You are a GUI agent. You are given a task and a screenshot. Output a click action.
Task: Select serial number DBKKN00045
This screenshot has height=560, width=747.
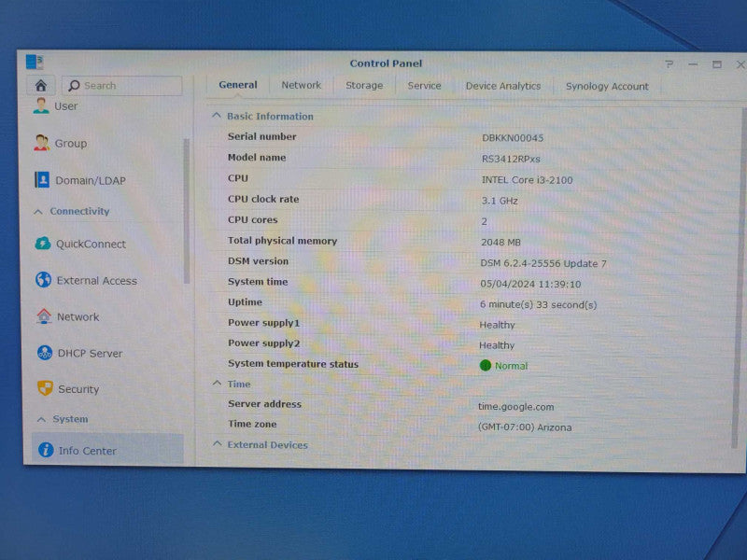[513, 138]
